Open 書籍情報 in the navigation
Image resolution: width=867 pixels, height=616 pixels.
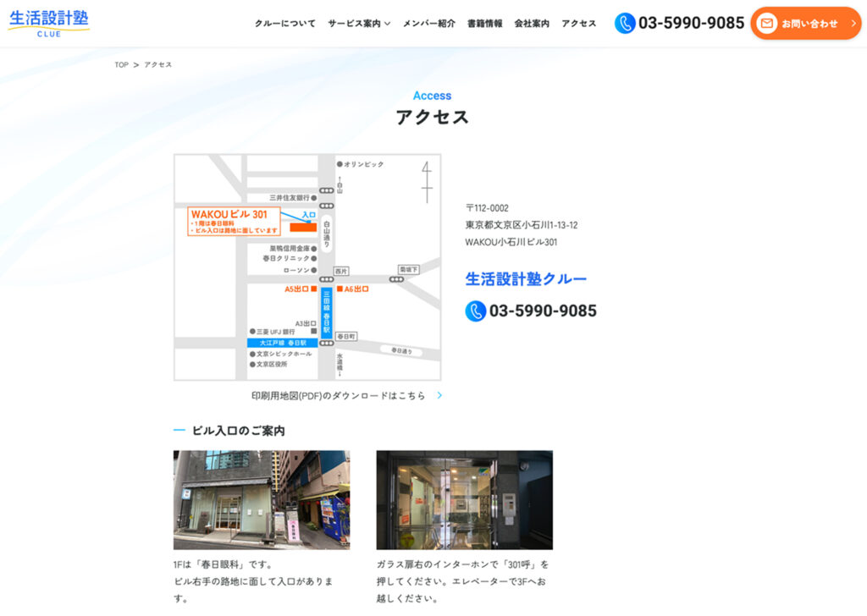pos(484,24)
